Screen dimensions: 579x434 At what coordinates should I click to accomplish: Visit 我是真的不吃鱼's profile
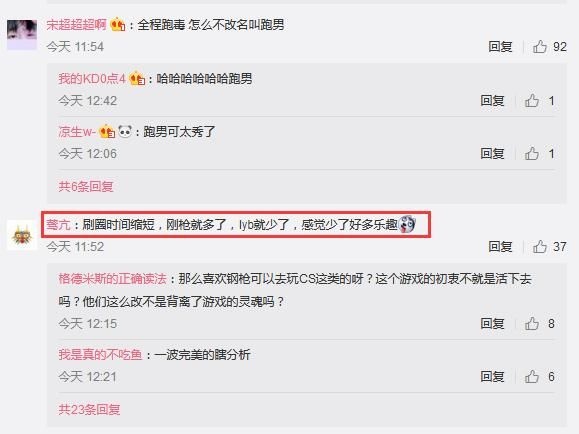pyautogui.click(x=100, y=355)
